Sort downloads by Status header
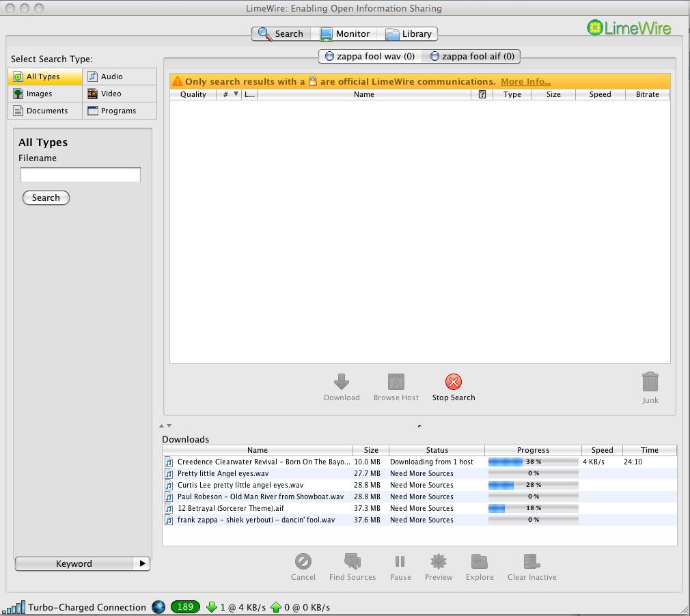Viewport: 690px width, 616px height. click(x=437, y=450)
